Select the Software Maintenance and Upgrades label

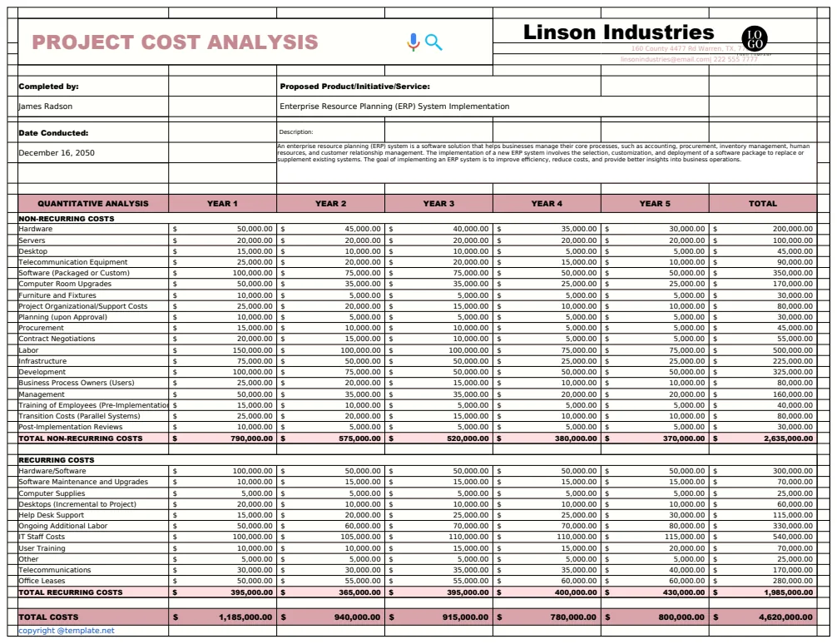(x=83, y=482)
